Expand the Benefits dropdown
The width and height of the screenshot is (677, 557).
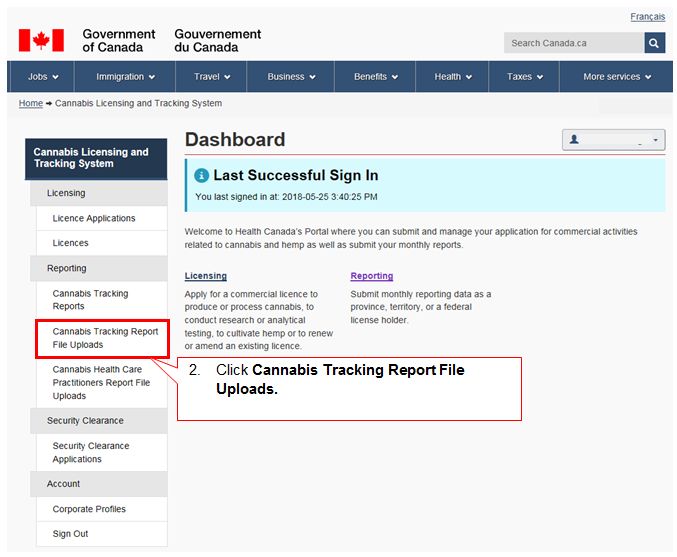tap(375, 77)
